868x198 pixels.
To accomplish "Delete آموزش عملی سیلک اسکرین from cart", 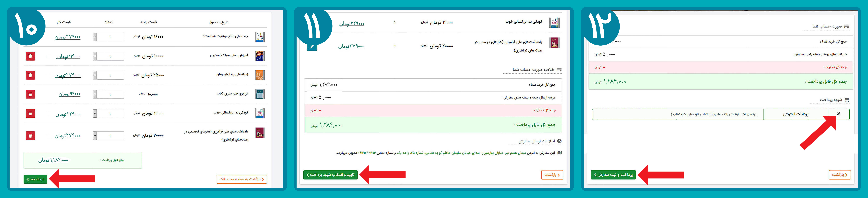I will tap(30, 56).
